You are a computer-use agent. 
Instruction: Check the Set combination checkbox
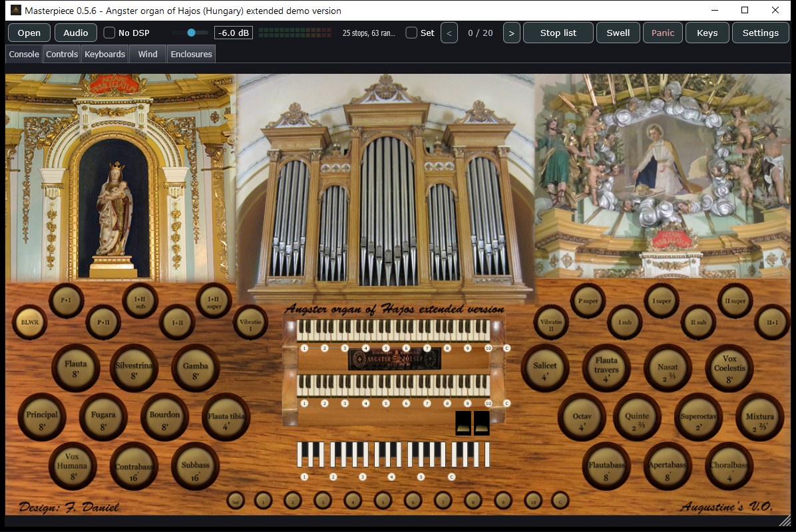click(412, 33)
